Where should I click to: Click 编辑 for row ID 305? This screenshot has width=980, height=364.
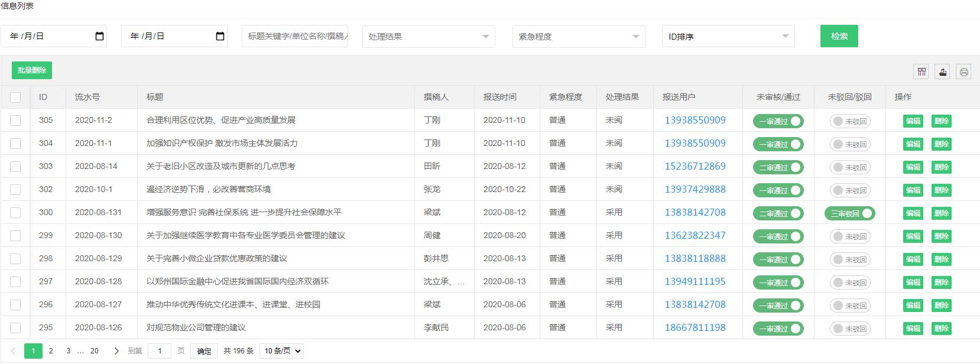[x=913, y=121]
